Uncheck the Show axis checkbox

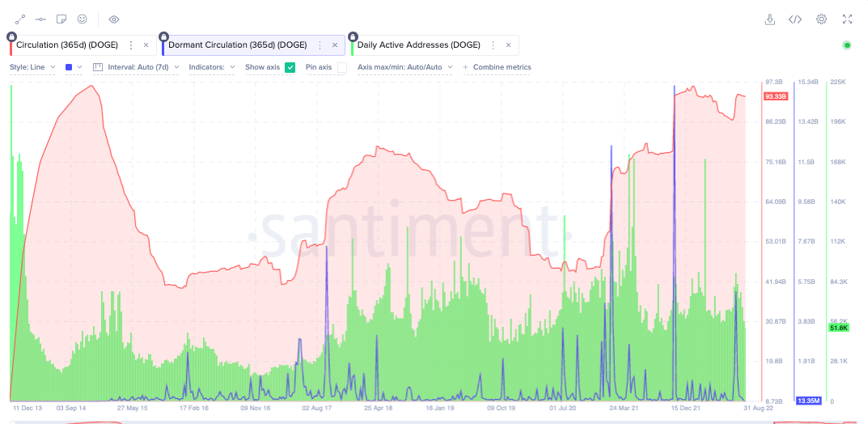tap(290, 67)
